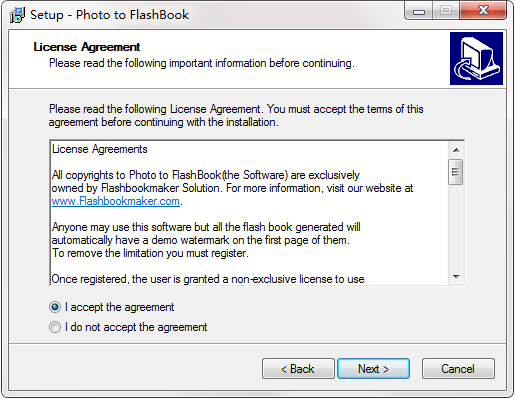Viewport: 515px width, 399px height.
Task: Click the license scrollbar up arrow
Action: tap(456, 150)
